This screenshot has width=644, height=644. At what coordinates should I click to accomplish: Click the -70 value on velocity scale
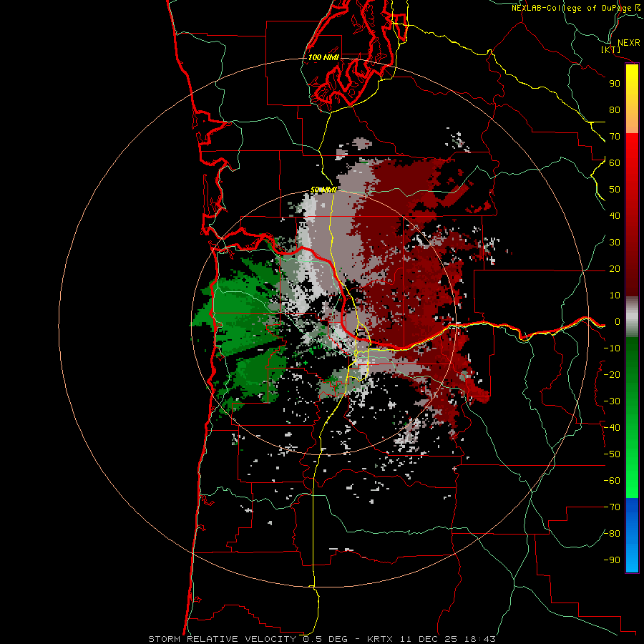(x=612, y=507)
